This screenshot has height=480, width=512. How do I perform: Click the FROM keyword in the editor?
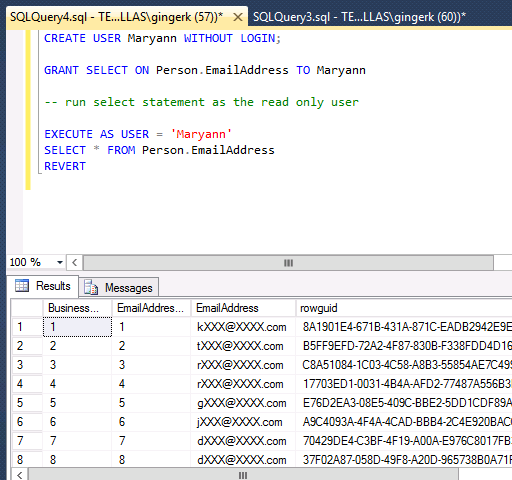(121, 150)
